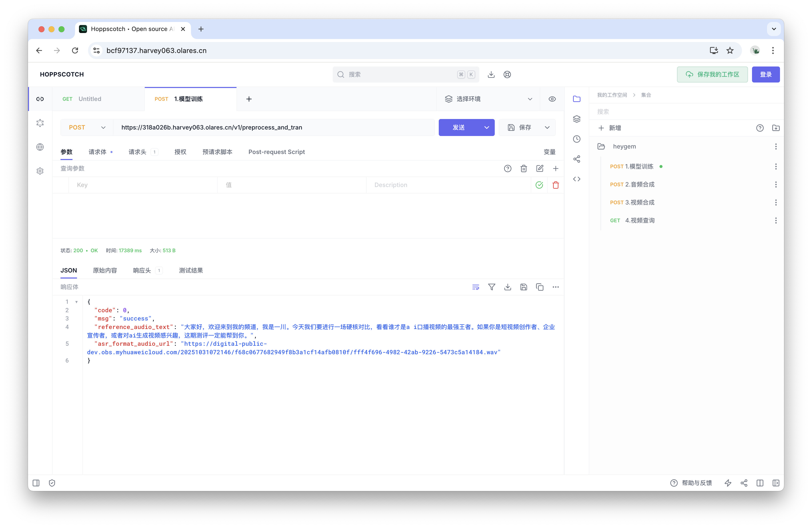
Task: Open the Realtime globe sidebar icon
Action: [x=40, y=147]
